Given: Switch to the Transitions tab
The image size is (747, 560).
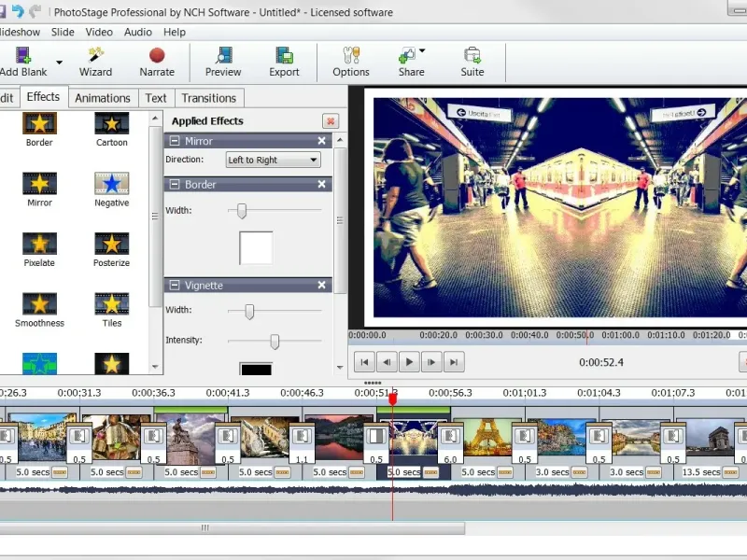Looking at the screenshot, I should point(208,98).
